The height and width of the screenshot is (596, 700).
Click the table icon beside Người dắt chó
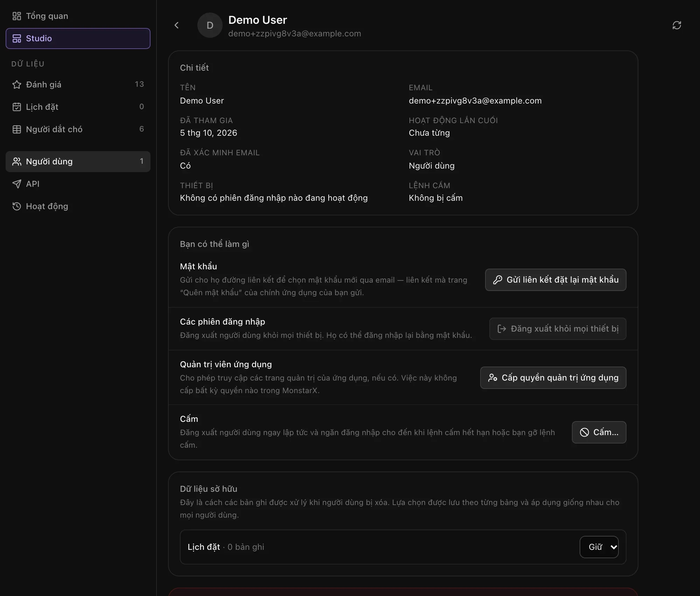coord(17,129)
